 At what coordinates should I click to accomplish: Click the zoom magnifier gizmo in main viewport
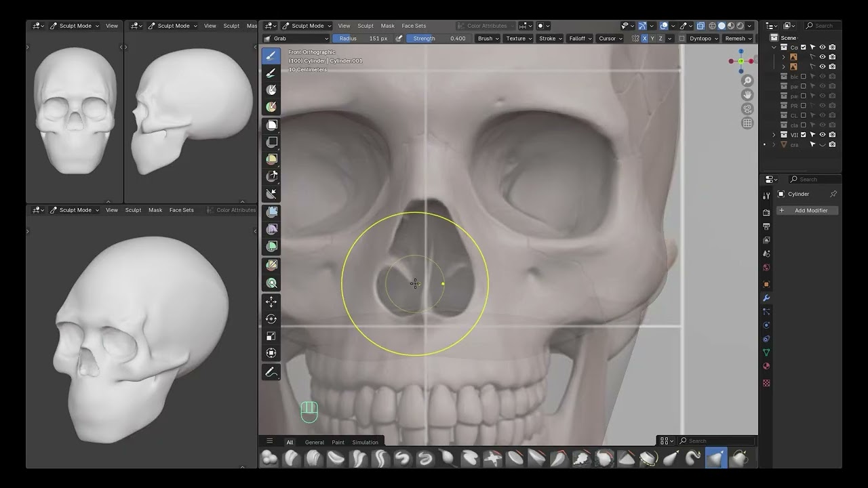click(x=747, y=81)
